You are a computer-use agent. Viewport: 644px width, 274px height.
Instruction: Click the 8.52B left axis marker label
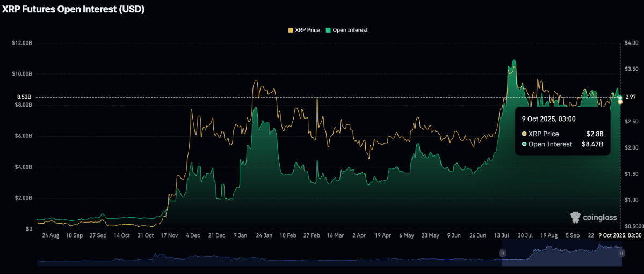24,97
